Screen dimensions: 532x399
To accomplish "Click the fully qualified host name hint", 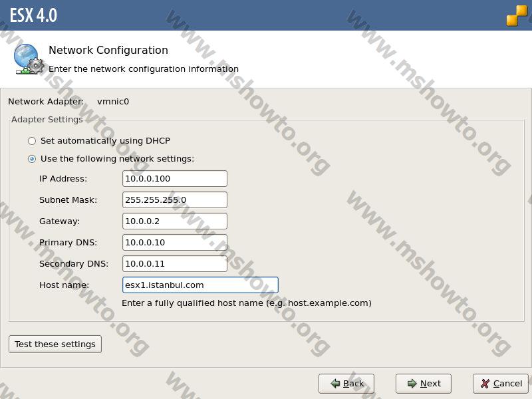I will point(247,303).
